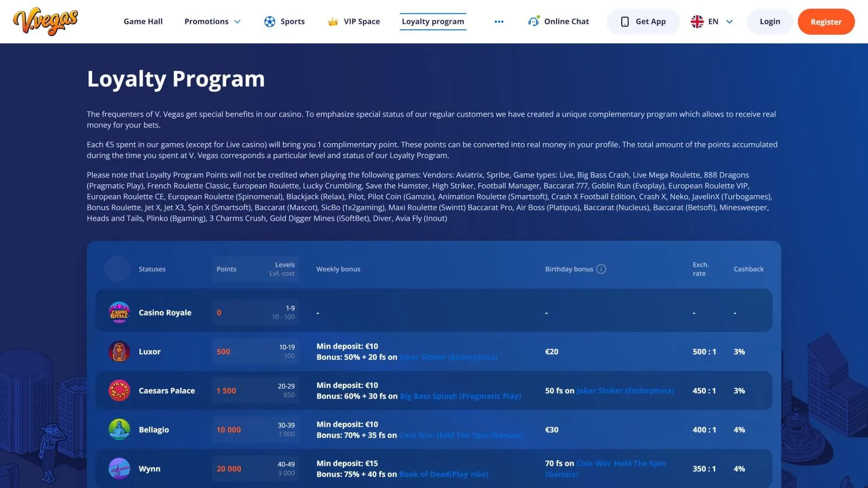Click Casino Royale's 0 points value
This screenshot has height=488, width=868.
click(x=219, y=313)
